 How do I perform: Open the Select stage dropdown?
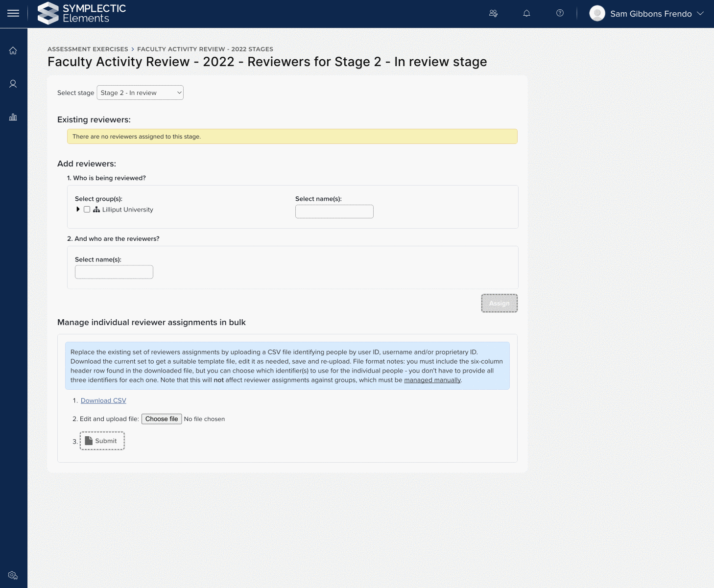pyautogui.click(x=140, y=93)
